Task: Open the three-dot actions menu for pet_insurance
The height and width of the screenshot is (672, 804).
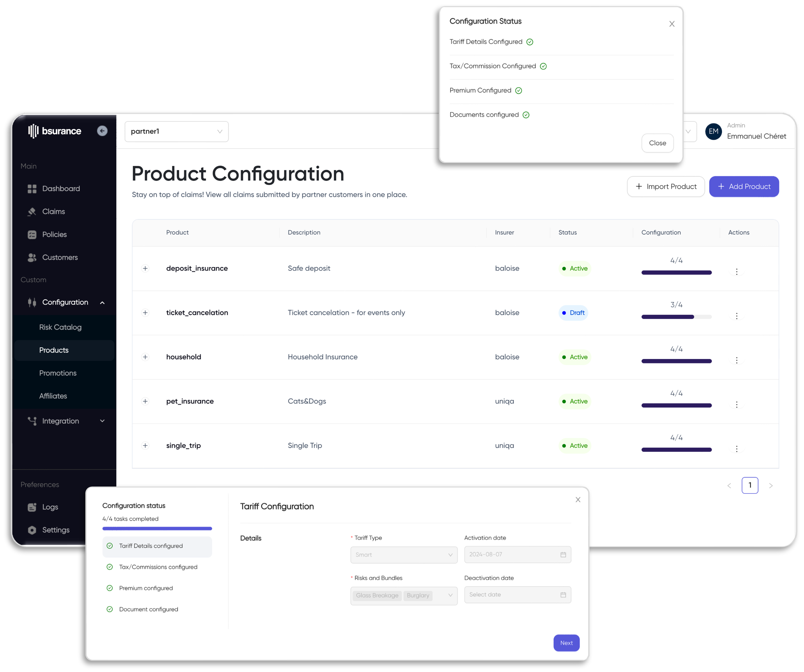Action: pyautogui.click(x=736, y=405)
